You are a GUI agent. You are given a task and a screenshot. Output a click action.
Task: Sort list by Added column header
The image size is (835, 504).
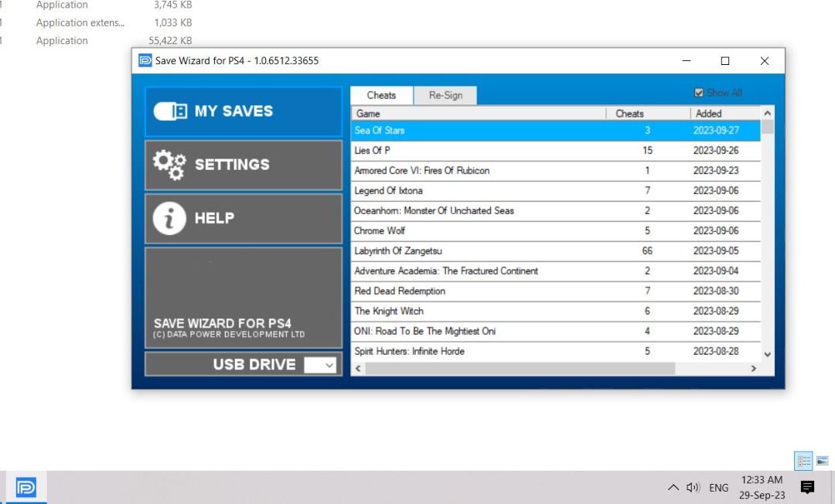[726, 114]
